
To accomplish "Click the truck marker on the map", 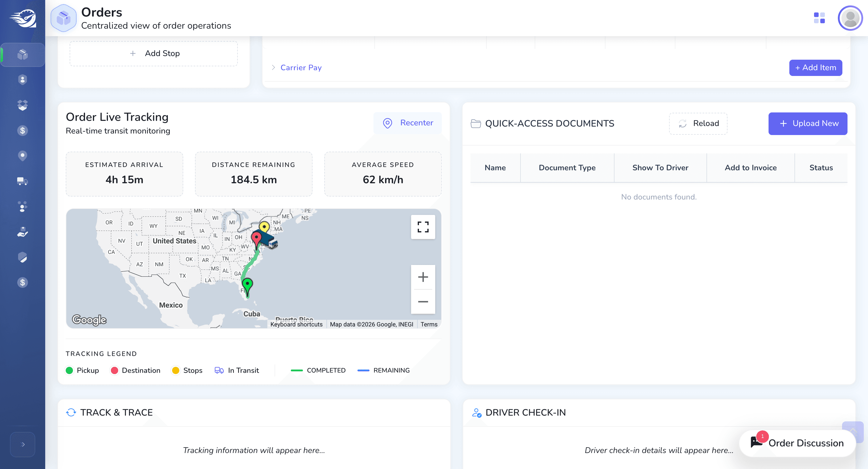I will [x=269, y=241].
